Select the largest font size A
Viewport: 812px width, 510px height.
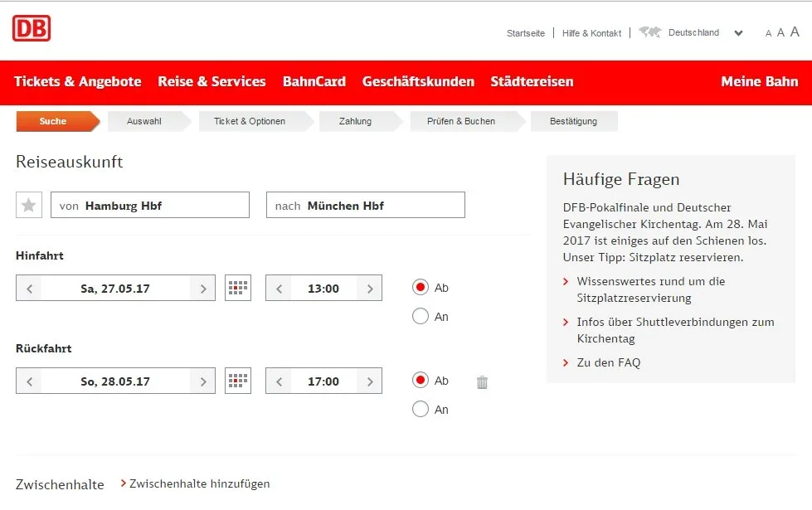(795, 32)
